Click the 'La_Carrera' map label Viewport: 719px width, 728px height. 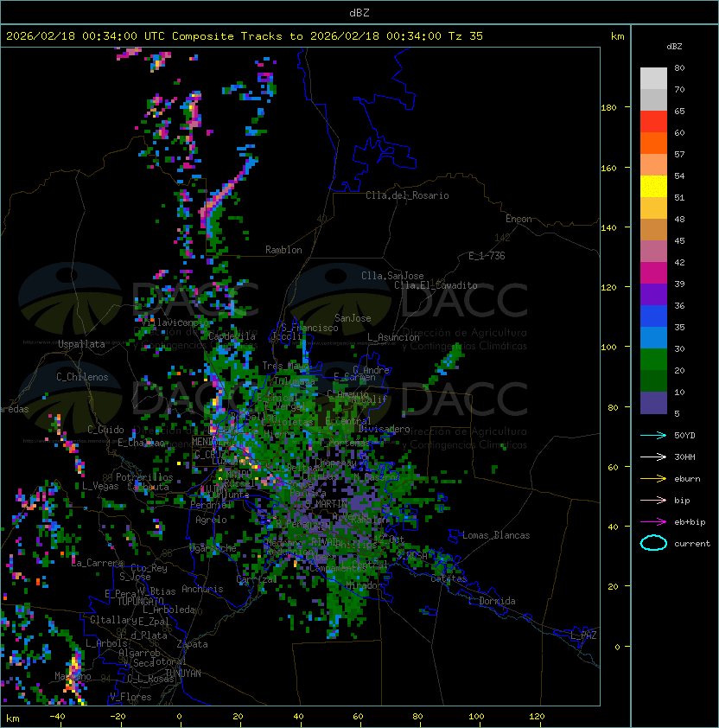pyautogui.click(x=97, y=563)
